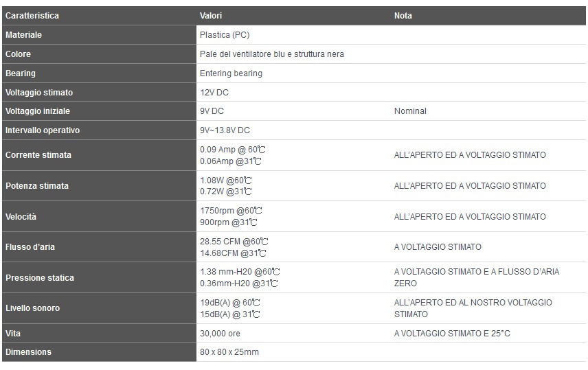Select the Flusso d'aria row label

coord(30,247)
